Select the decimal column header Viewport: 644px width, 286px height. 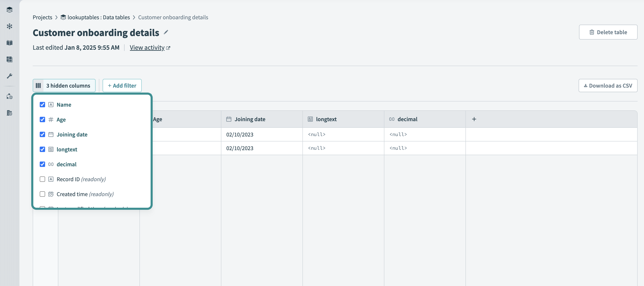coord(425,119)
